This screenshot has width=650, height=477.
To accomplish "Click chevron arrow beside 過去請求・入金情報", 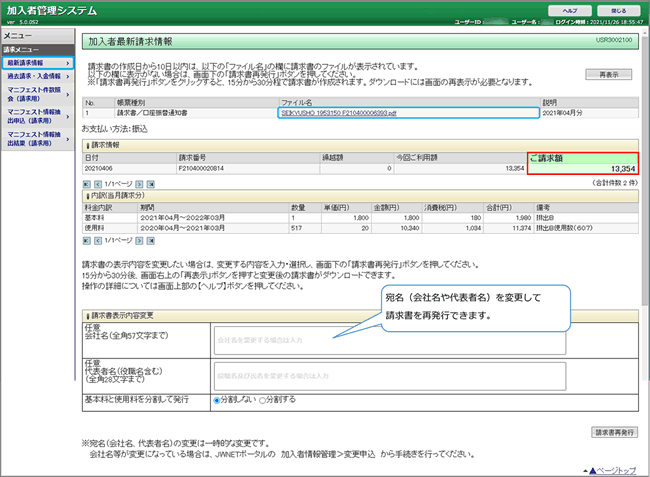I will click(x=68, y=76).
